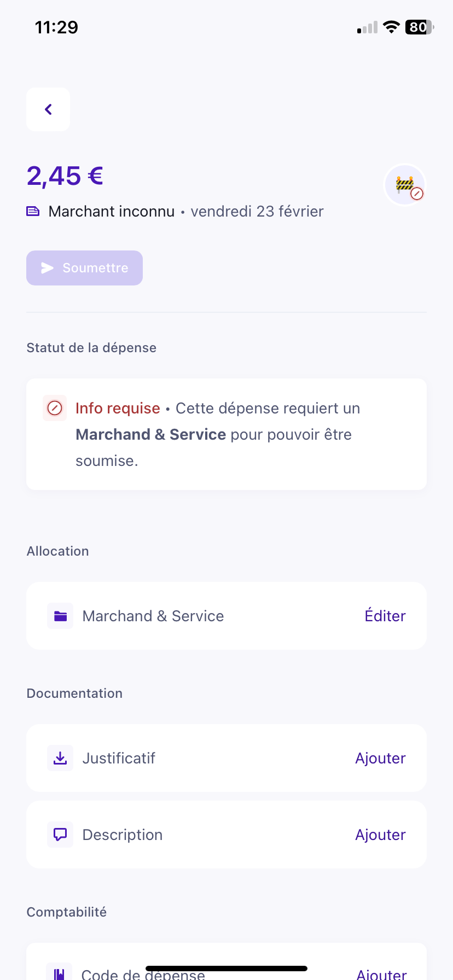Tap Ajouter next to Description

tap(380, 835)
